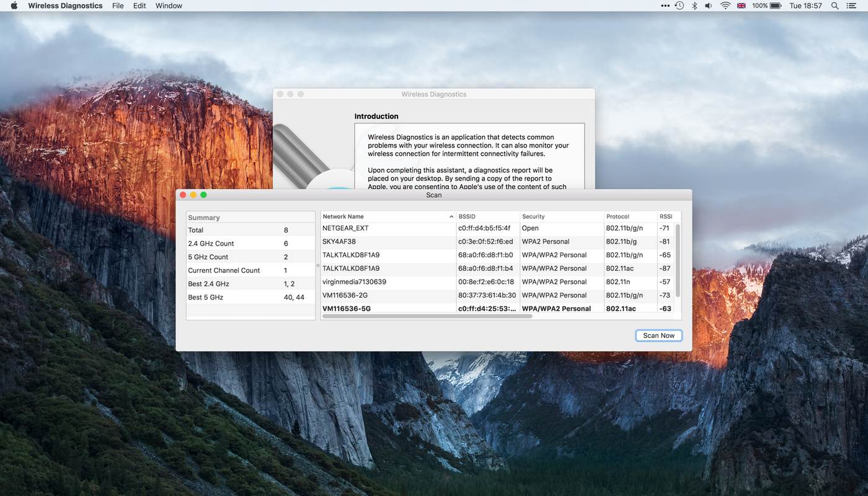
Task: Select the VM116536-5G network row
Action: pos(497,308)
